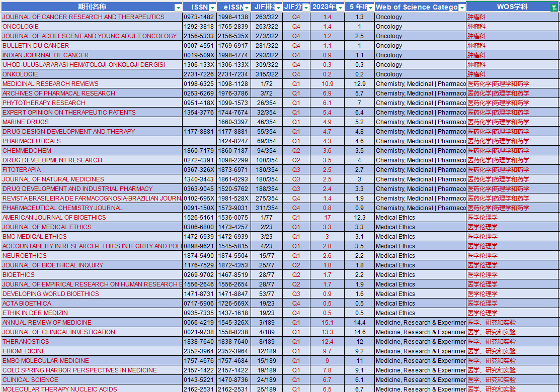The height and width of the screenshot is (392, 560).
Task: Select the ETHIK IN DER MEDIZIN cell
Action: click(92, 313)
